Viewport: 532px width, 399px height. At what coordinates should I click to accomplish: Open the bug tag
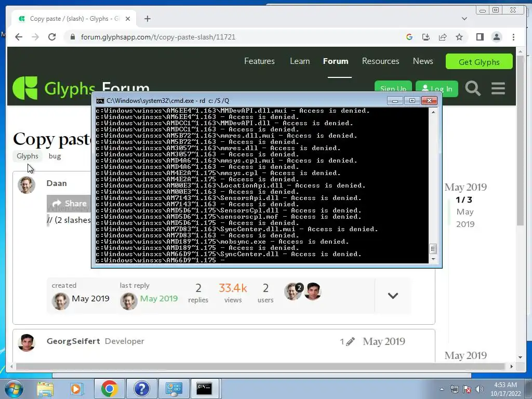coord(55,156)
